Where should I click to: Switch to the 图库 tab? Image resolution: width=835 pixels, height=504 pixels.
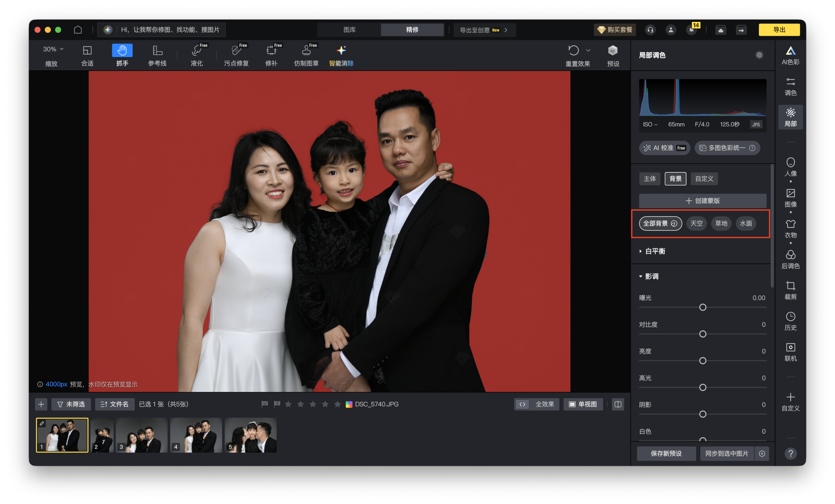click(x=349, y=29)
